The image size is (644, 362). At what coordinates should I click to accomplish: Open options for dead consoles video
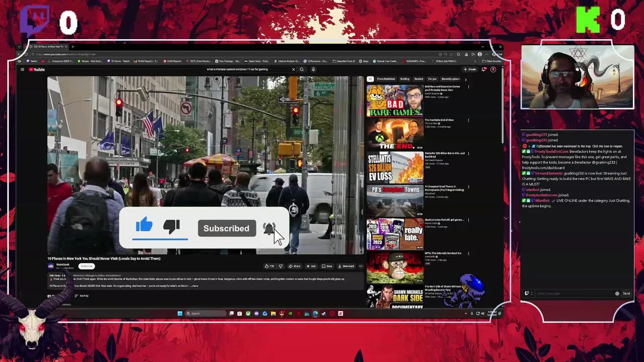[468, 220]
